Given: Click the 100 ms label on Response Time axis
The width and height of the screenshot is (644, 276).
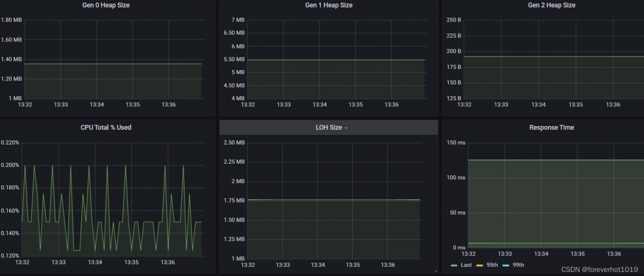Looking at the screenshot, I should [456, 178].
